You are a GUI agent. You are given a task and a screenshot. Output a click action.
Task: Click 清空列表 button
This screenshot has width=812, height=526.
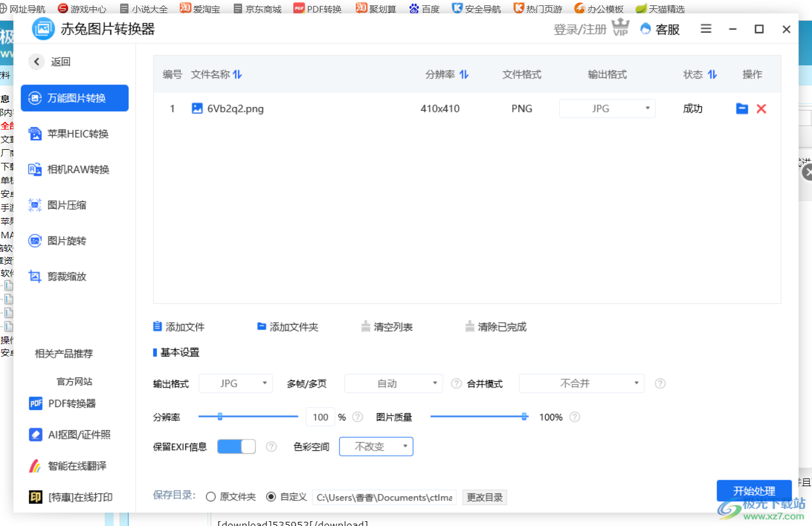coord(387,327)
